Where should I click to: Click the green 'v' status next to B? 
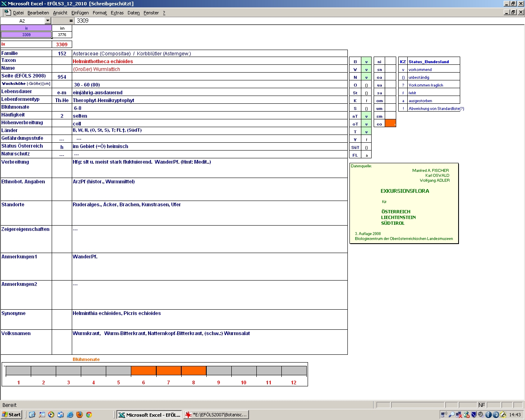click(x=366, y=62)
